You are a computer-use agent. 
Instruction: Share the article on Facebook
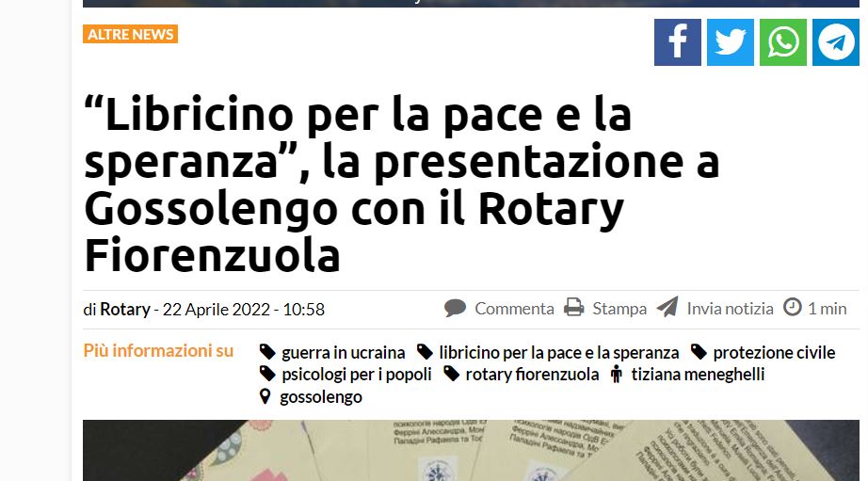[x=678, y=42]
